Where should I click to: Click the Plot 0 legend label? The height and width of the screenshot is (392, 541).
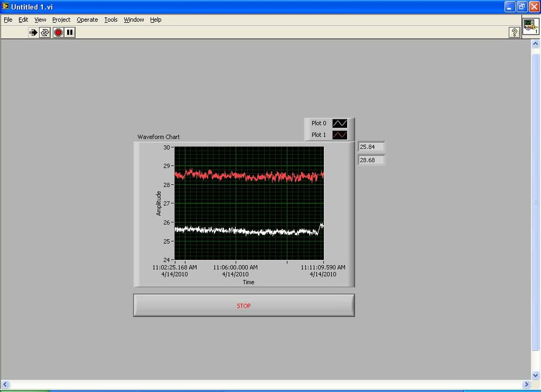point(318,123)
